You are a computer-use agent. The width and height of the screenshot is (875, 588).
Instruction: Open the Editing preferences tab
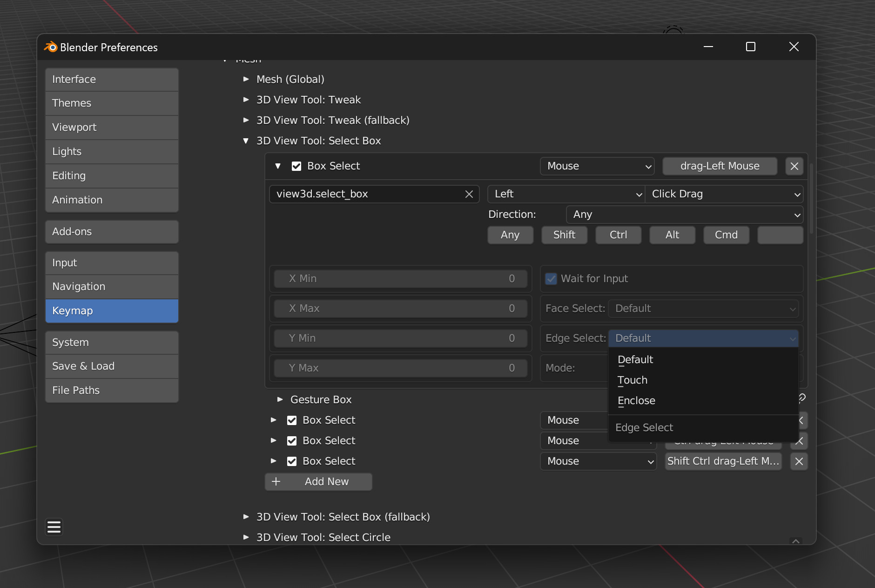coord(112,176)
